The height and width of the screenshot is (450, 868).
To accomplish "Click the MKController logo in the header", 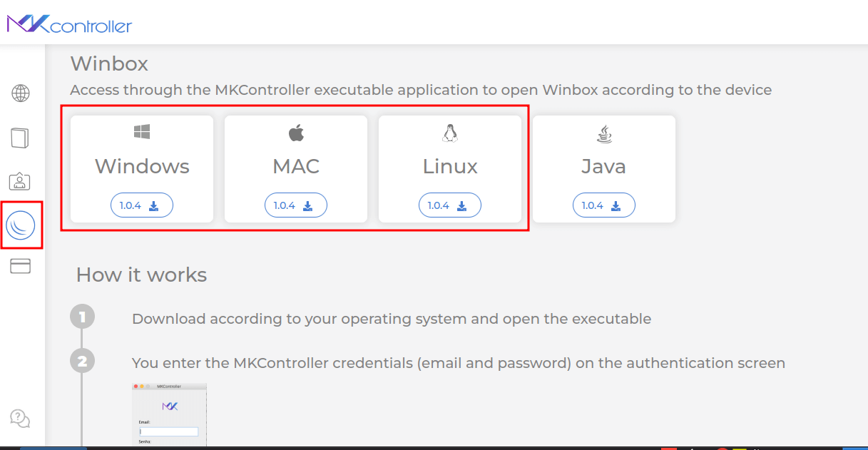I will coord(69,23).
